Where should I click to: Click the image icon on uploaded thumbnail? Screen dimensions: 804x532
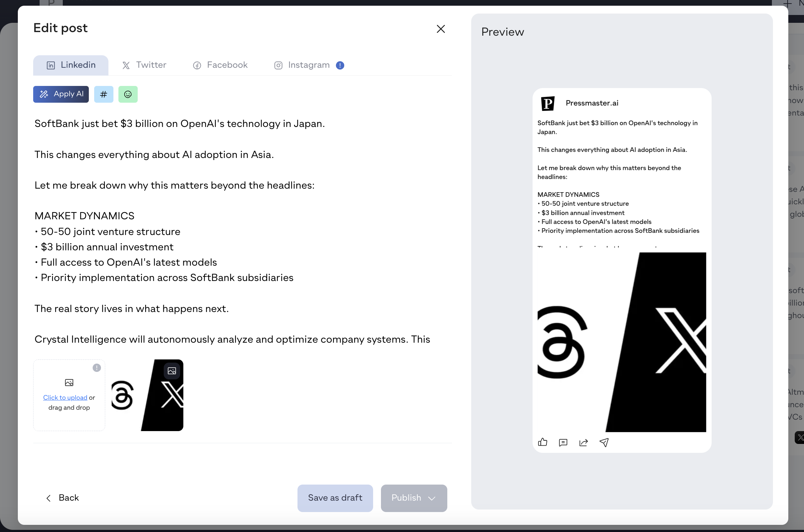pos(172,371)
